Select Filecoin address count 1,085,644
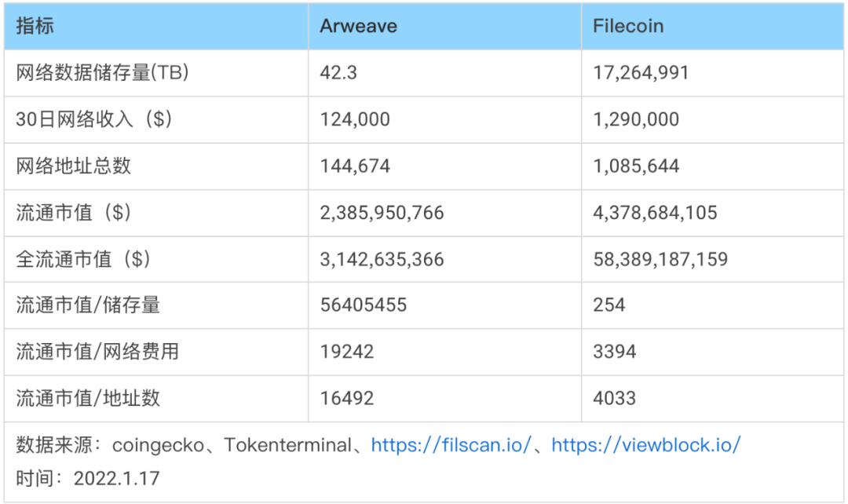The height and width of the screenshot is (504, 848). point(636,166)
